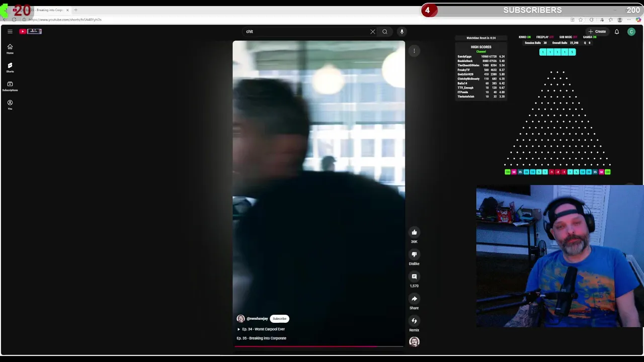Open the sound avatar below Remix

point(414,342)
